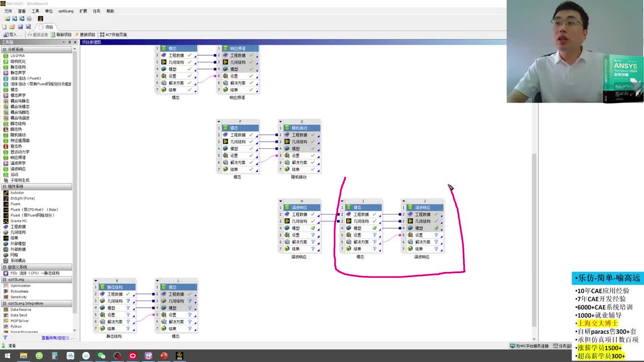Toggle the toolbox panel auto-hide pin
The image size is (644, 362).
[x=69, y=42]
